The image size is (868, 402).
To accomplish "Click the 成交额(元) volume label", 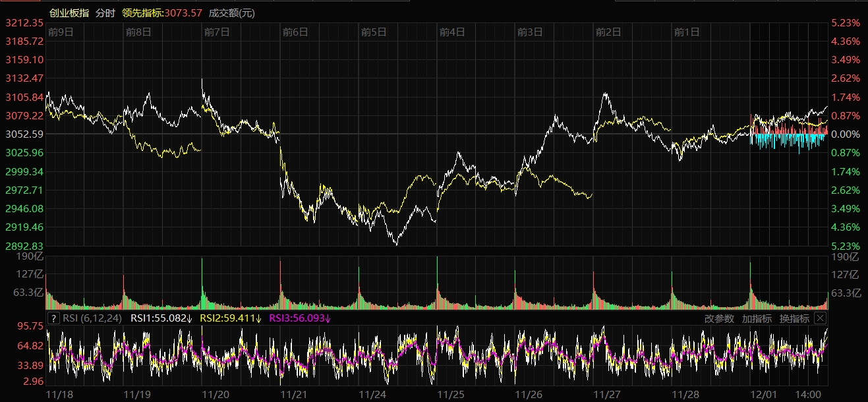I will pos(231,13).
